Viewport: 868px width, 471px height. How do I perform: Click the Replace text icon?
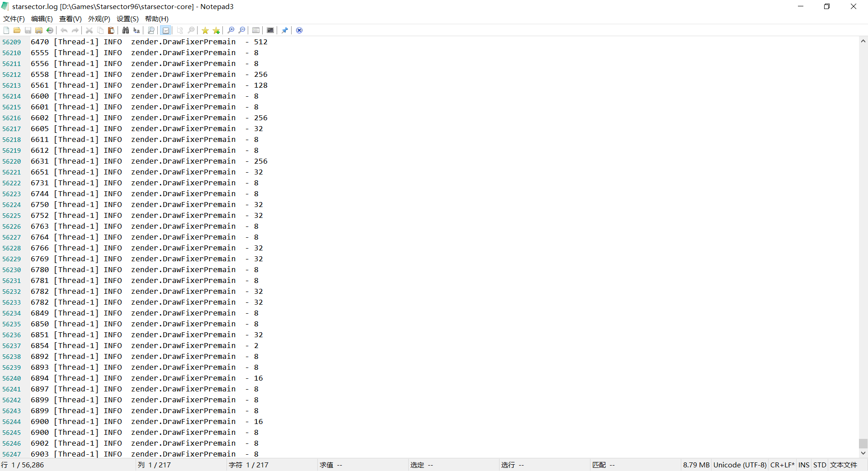point(137,30)
